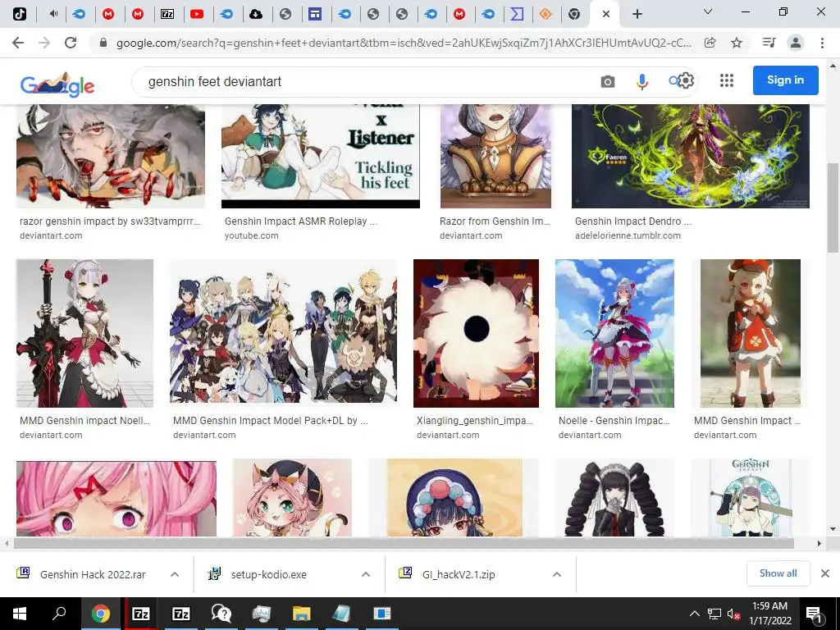Open the Google apps grid
840x630 pixels.
[727, 80]
